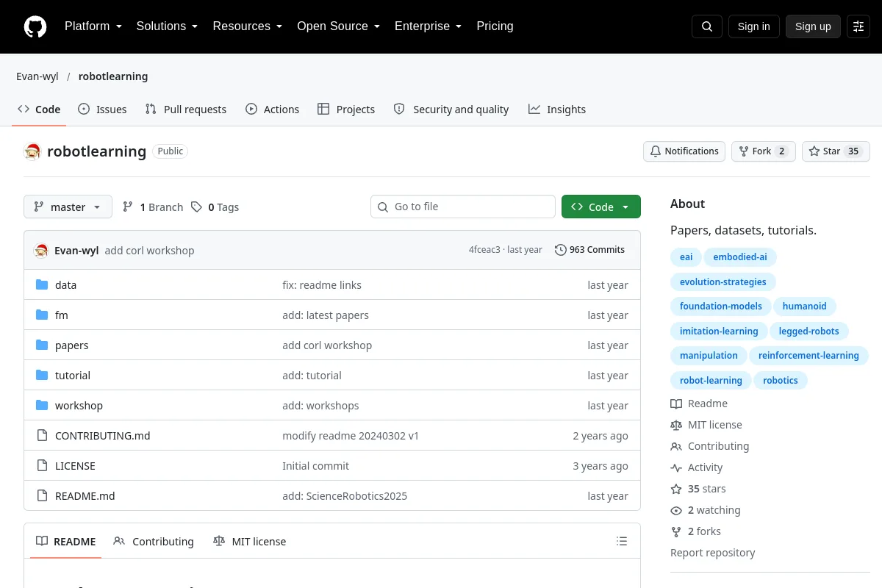Open the CONTRIBUTING.md file
The height and width of the screenshot is (588, 882).
tap(102, 436)
